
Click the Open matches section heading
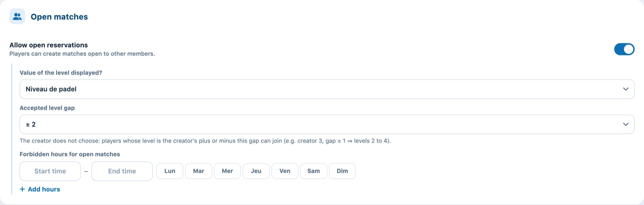(x=59, y=17)
